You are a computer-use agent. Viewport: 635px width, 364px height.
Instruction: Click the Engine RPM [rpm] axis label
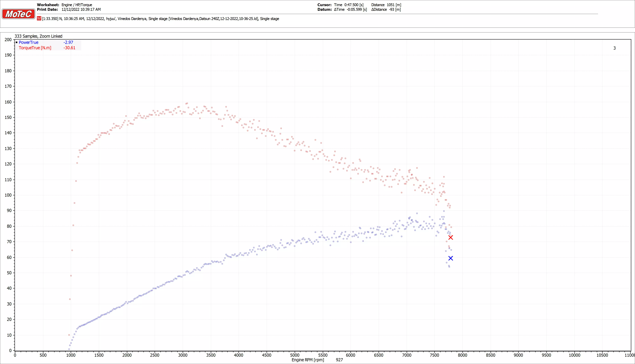(308, 360)
